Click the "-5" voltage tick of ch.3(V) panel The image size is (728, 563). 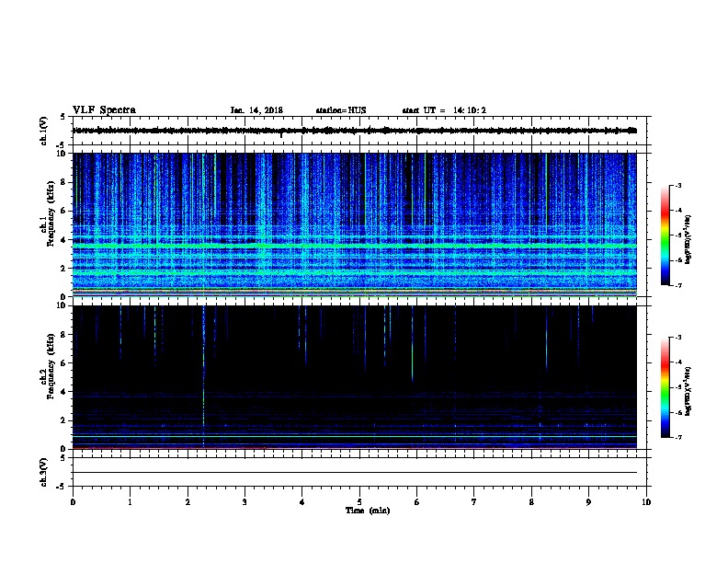pos(62,487)
